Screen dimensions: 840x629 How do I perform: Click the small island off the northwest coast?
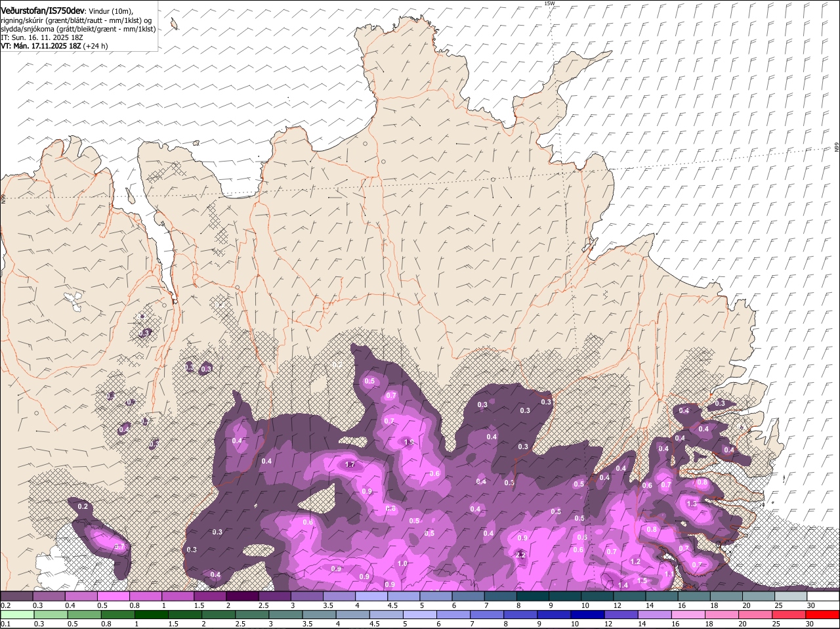(x=174, y=24)
